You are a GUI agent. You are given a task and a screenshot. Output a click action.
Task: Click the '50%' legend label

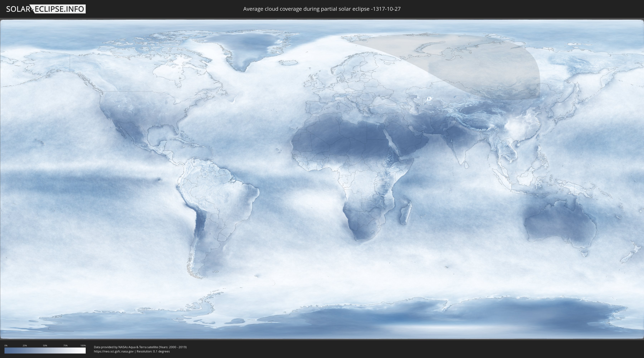click(x=45, y=345)
